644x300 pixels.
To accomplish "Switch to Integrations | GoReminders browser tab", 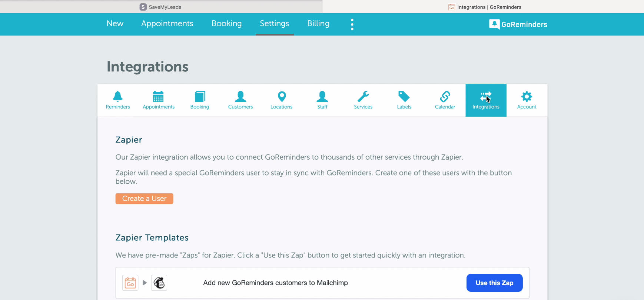I will 483,7.
